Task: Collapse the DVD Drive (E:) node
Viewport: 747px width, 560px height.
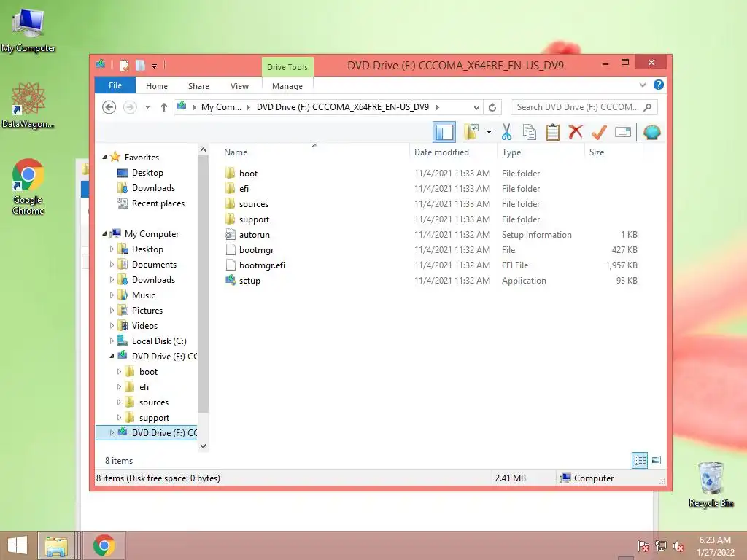Action: pos(112,356)
